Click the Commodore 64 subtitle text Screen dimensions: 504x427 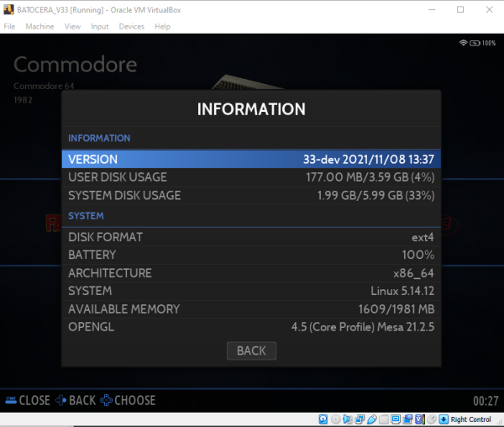click(44, 86)
